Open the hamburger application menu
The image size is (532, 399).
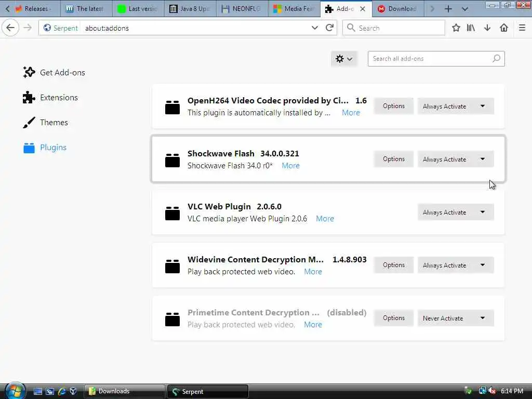coord(522,28)
